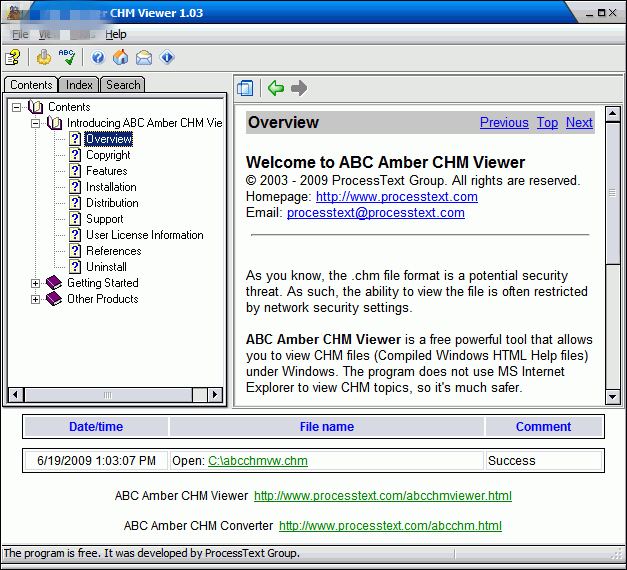Click the purple book icon for Other Products
Image resolution: width=627 pixels, height=570 pixels.
[x=54, y=299]
